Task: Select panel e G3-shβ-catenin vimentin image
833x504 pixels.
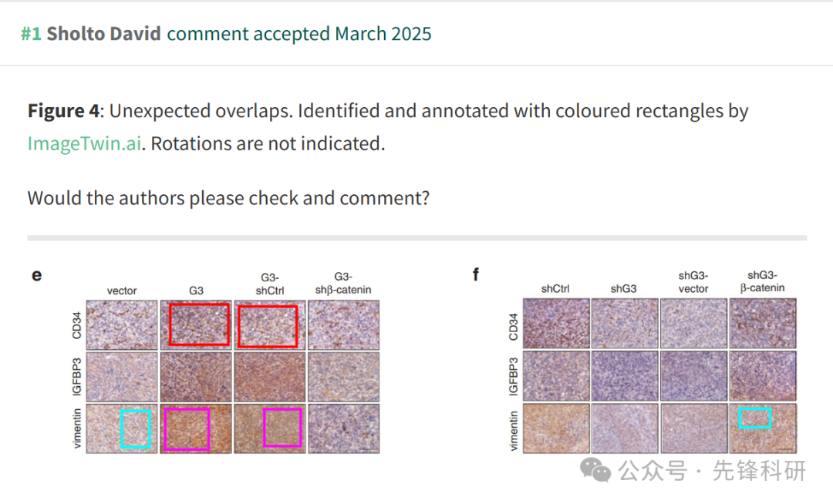Action: 344,428
